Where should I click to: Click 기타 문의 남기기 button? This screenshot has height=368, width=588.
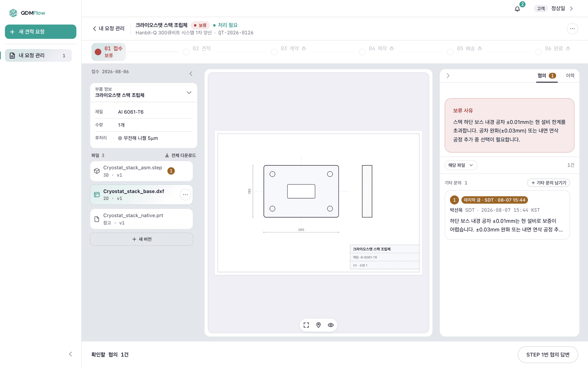tap(548, 183)
